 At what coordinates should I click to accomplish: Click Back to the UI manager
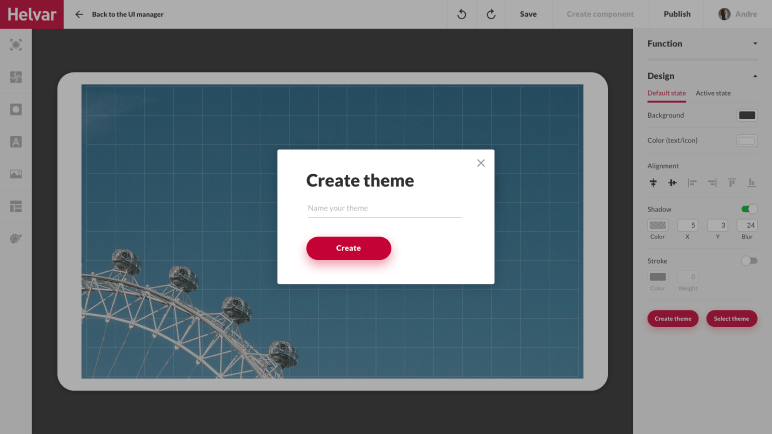point(128,14)
